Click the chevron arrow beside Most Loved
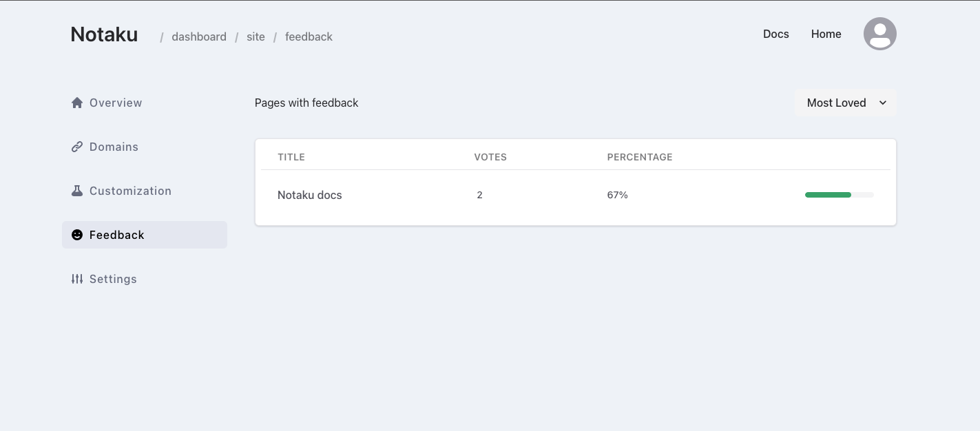 click(883, 103)
